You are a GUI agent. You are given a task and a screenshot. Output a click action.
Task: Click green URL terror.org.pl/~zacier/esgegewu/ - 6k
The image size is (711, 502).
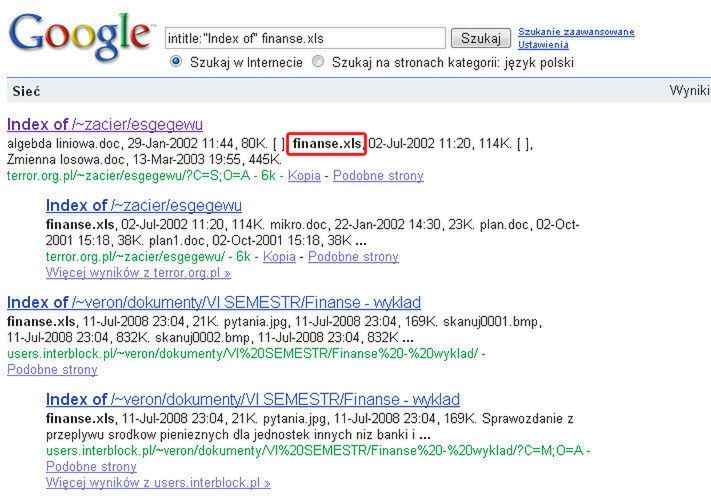148,257
